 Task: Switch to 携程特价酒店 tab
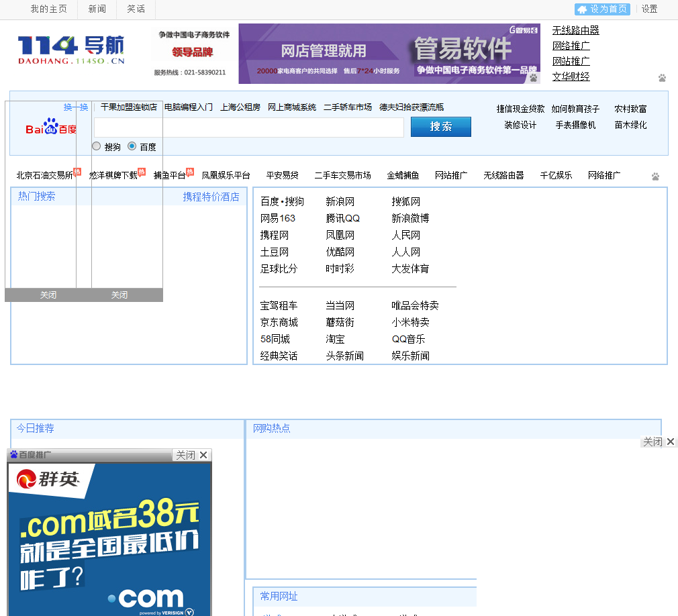[x=211, y=197]
